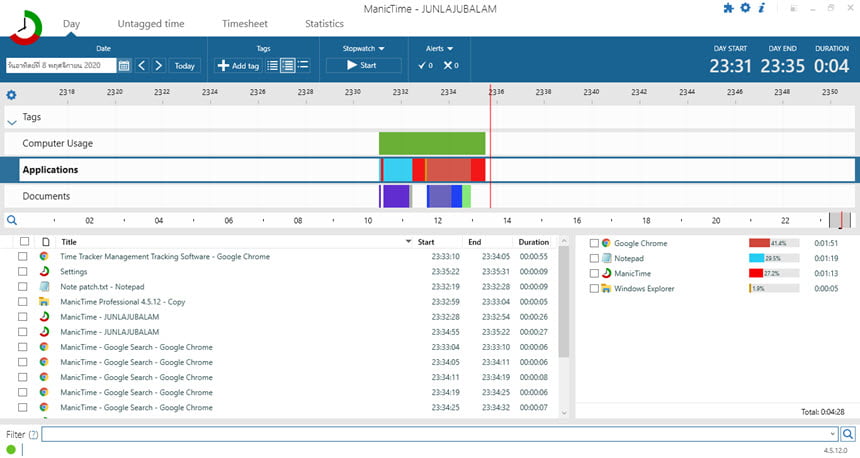Check the ManicTime Professional 4.5.12 - Copy checkbox
The image size is (860, 458).
pyautogui.click(x=22, y=302)
